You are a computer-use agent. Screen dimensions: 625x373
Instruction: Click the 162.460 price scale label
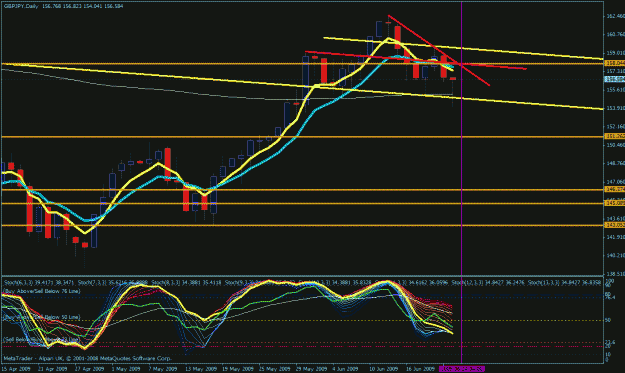click(x=615, y=16)
